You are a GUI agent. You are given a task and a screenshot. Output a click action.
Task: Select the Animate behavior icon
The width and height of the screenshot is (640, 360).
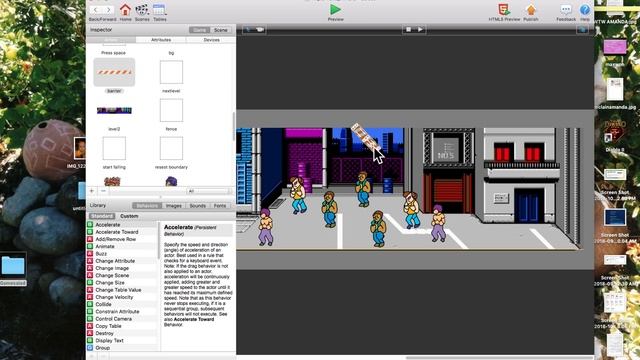(90, 246)
